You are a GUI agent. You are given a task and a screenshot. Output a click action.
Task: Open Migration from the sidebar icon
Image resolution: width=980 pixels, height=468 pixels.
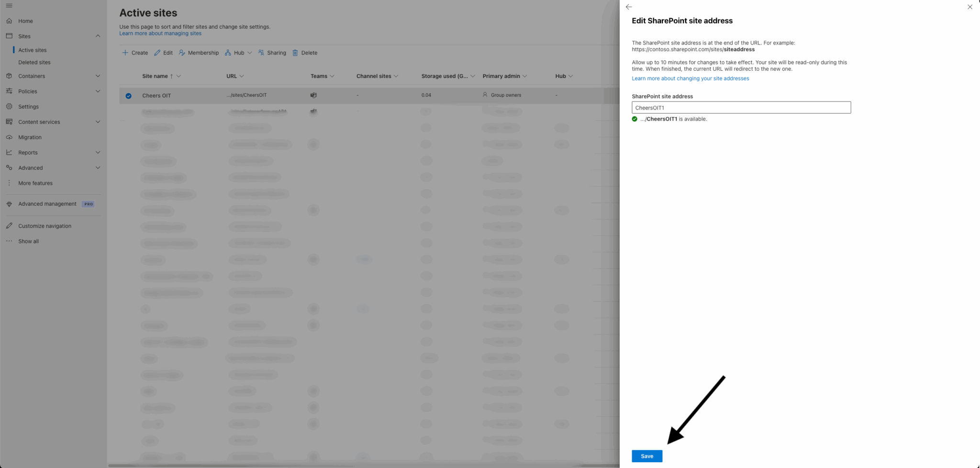[10, 137]
